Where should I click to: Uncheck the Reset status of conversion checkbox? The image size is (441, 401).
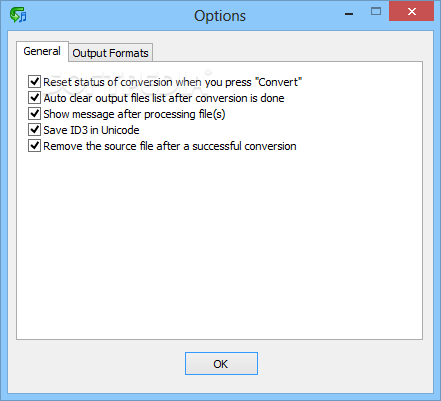coord(35,82)
